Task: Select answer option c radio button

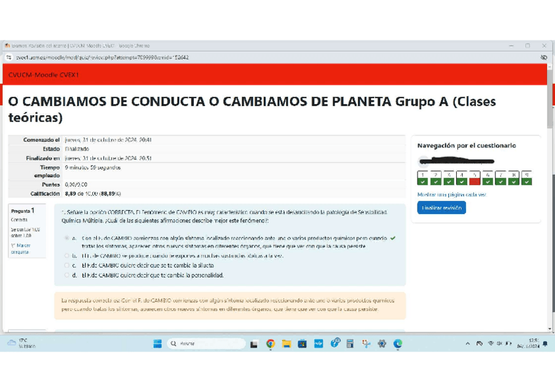Action: pyautogui.click(x=67, y=265)
